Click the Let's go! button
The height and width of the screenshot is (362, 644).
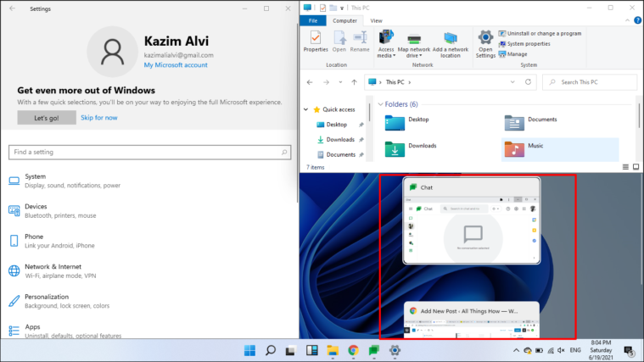coord(47,118)
